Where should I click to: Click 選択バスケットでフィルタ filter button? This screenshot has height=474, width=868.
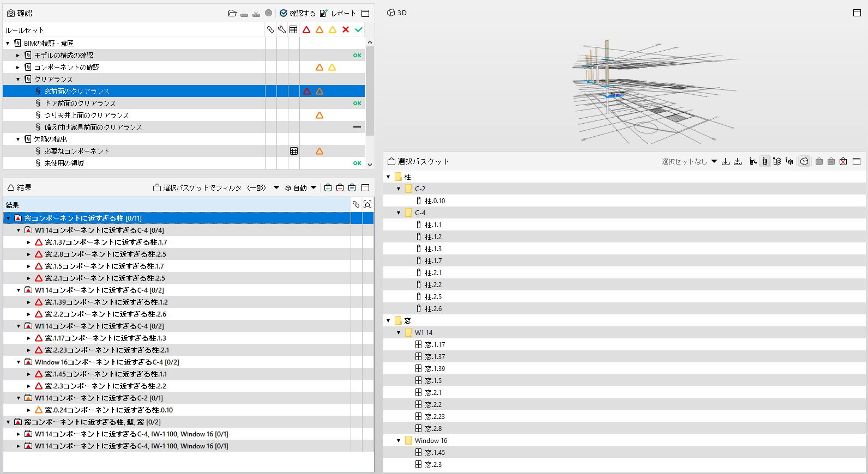(x=210, y=187)
